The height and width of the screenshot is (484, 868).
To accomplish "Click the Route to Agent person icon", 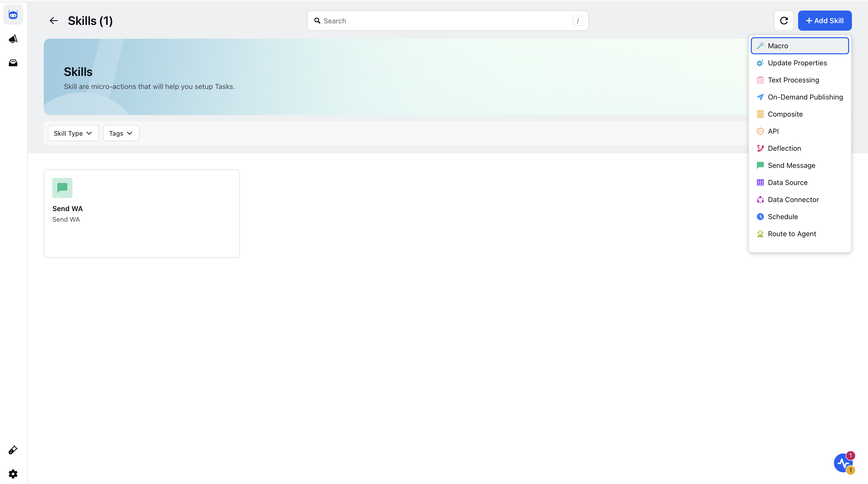I will (x=760, y=234).
